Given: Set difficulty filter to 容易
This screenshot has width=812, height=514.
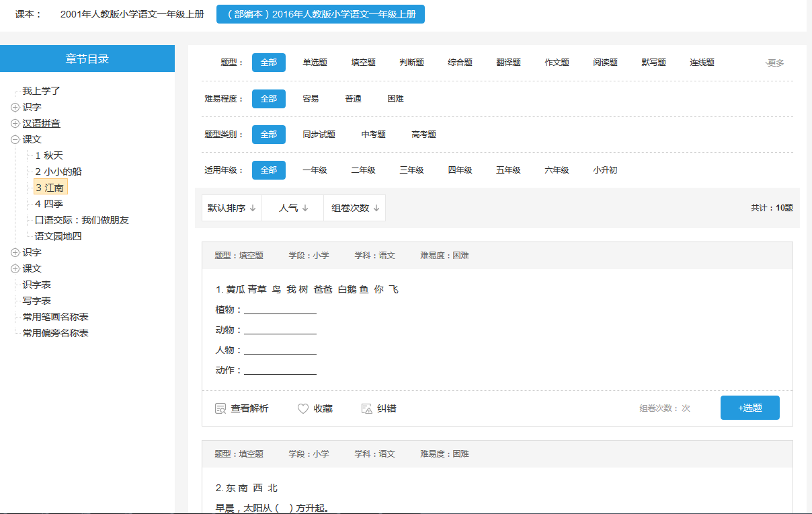Looking at the screenshot, I should [311, 99].
